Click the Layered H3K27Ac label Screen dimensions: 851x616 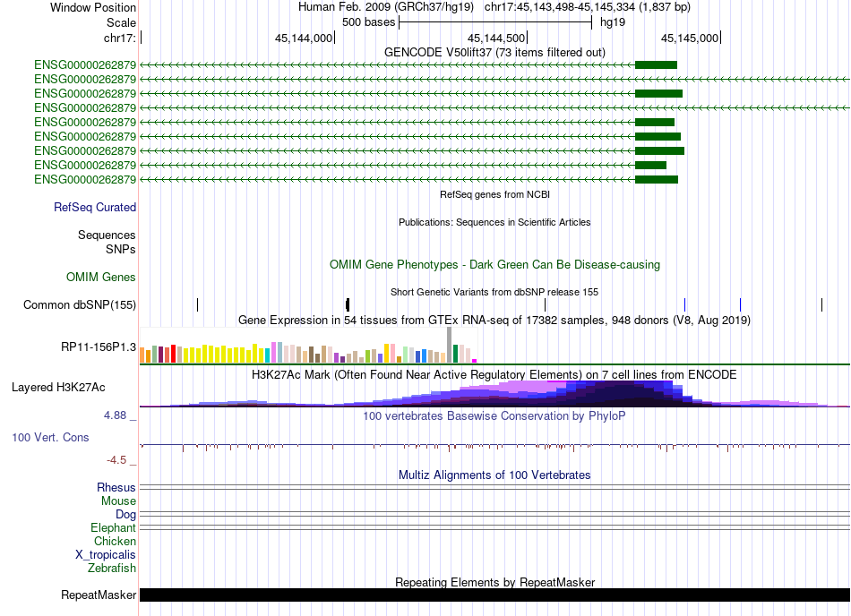58,387
